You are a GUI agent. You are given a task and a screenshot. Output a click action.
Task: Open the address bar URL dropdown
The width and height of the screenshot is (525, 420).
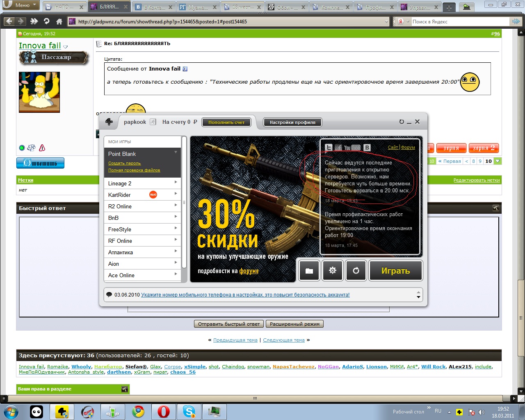pos(386,22)
